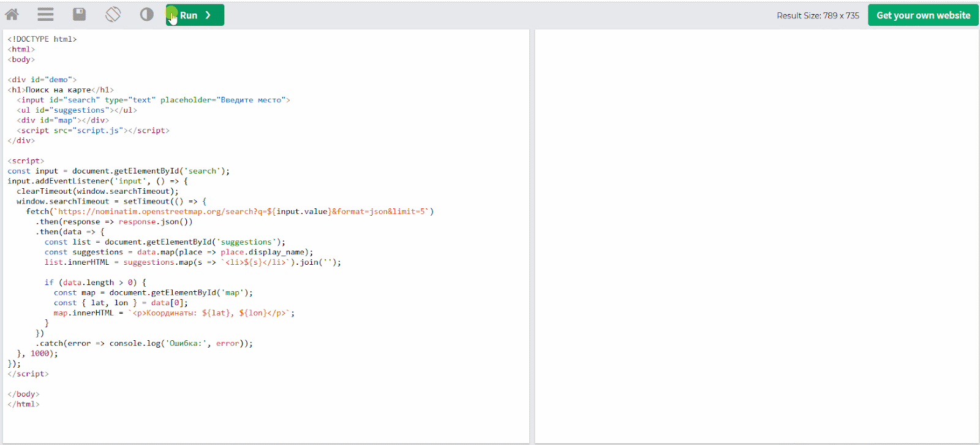980x445 pixels.
Task: Save the code with the floppy disk icon
Action: (x=79, y=14)
